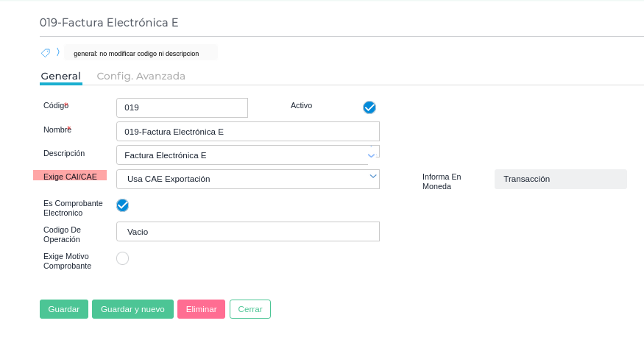Enable the Exige Motivo Comprobante checkbox
Screen dimensions: 644x354
(x=123, y=258)
